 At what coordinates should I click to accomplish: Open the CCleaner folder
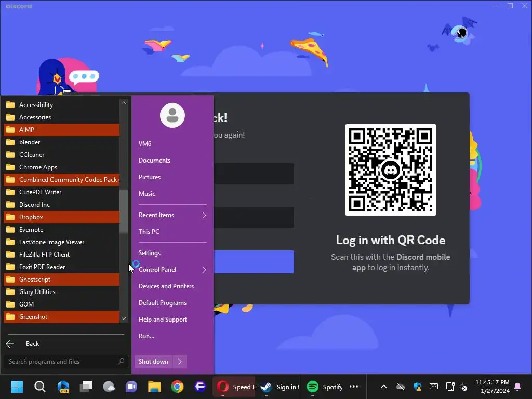[61, 155]
